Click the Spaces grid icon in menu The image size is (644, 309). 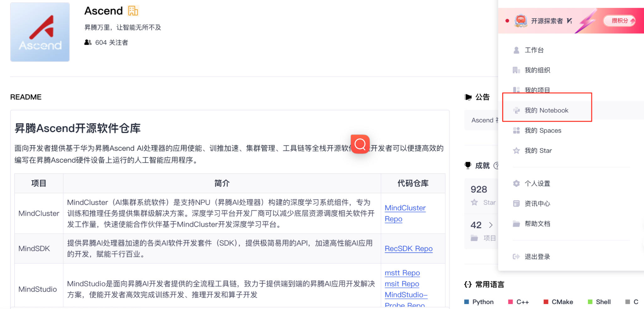[516, 130]
